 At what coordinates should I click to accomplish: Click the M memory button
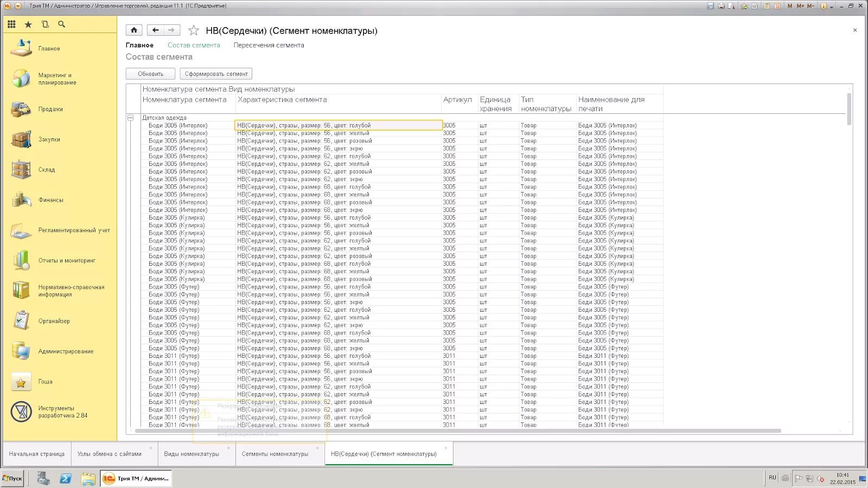(790, 6)
